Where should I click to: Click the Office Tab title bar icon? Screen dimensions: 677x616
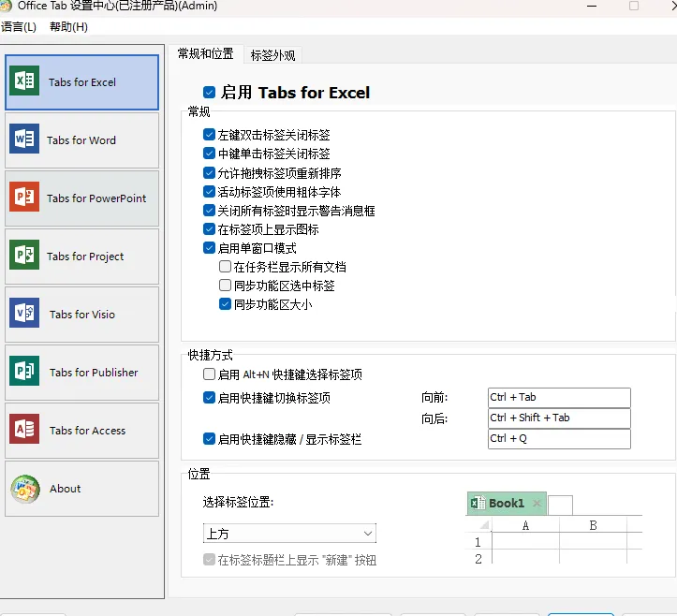(x=6, y=6)
